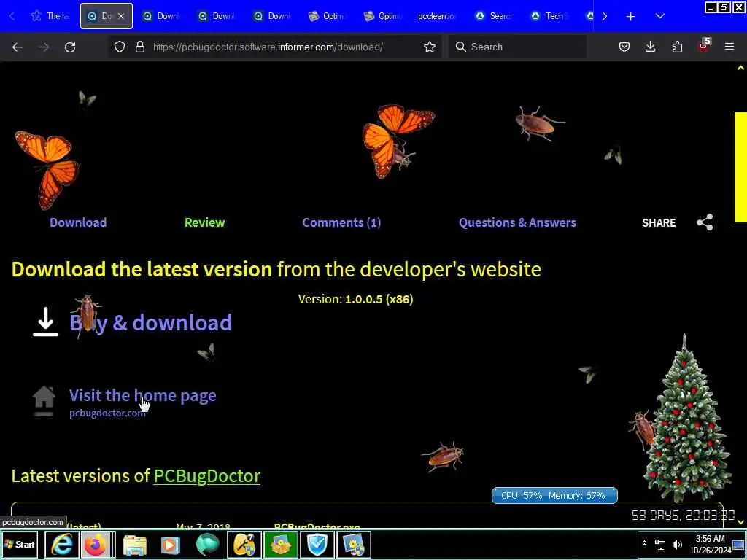Click the Save to Pocket icon
Screen dimensions: 747x560
click(x=624, y=47)
